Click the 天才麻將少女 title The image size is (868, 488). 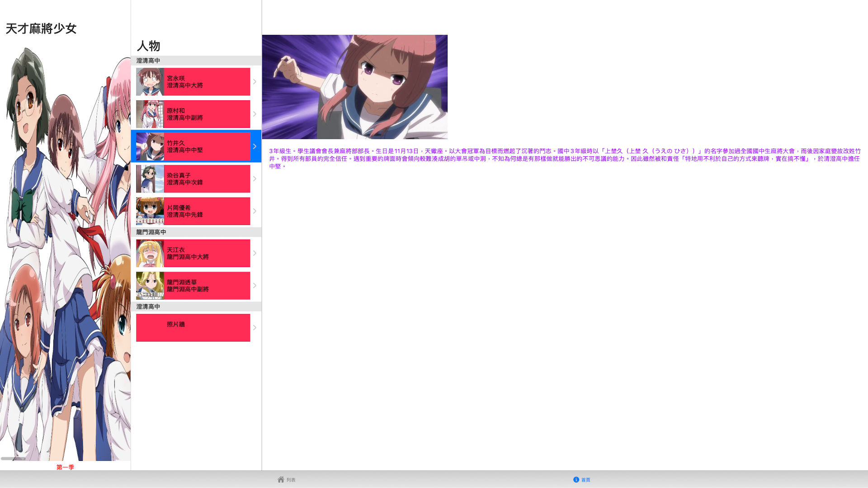[x=41, y=28]
